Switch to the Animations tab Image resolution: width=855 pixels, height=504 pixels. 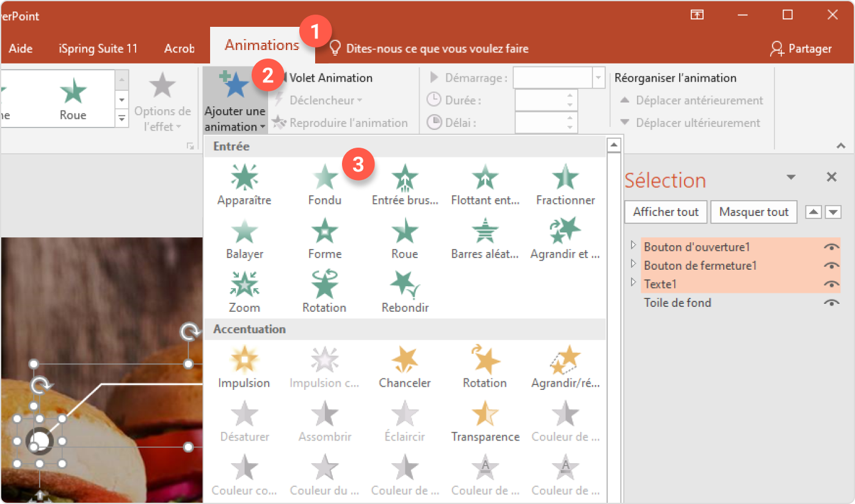(261, 45)
